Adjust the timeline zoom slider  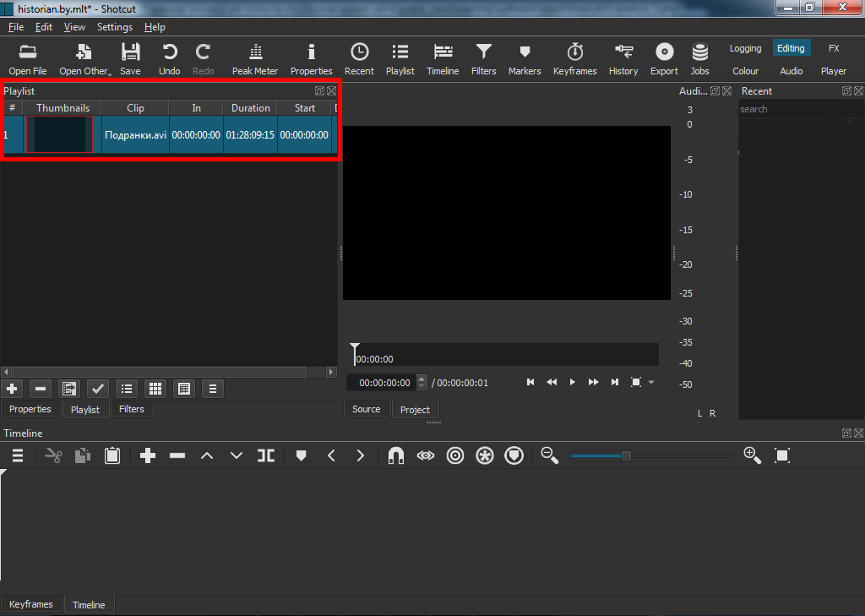626,455
